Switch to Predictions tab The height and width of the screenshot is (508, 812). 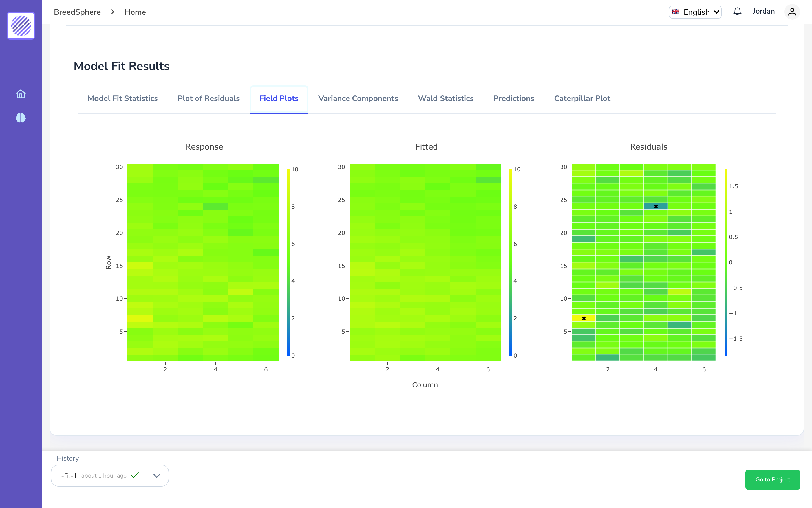(x=513, y=98)
